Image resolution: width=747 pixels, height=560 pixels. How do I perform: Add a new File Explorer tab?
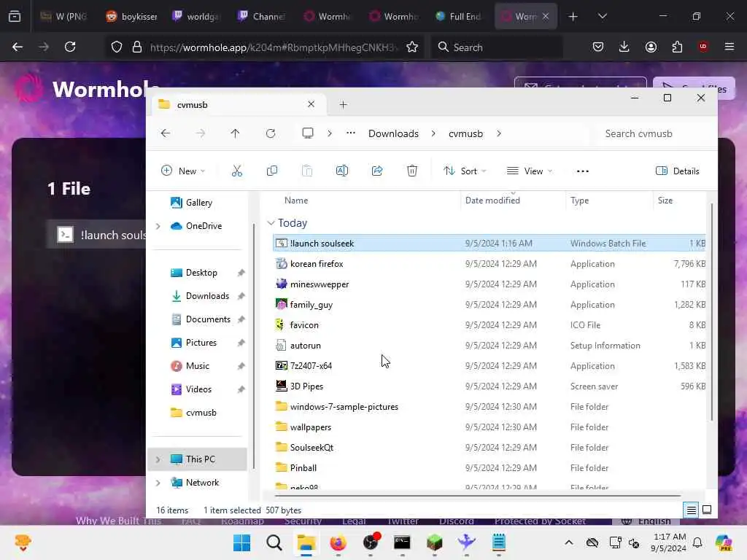343,105
